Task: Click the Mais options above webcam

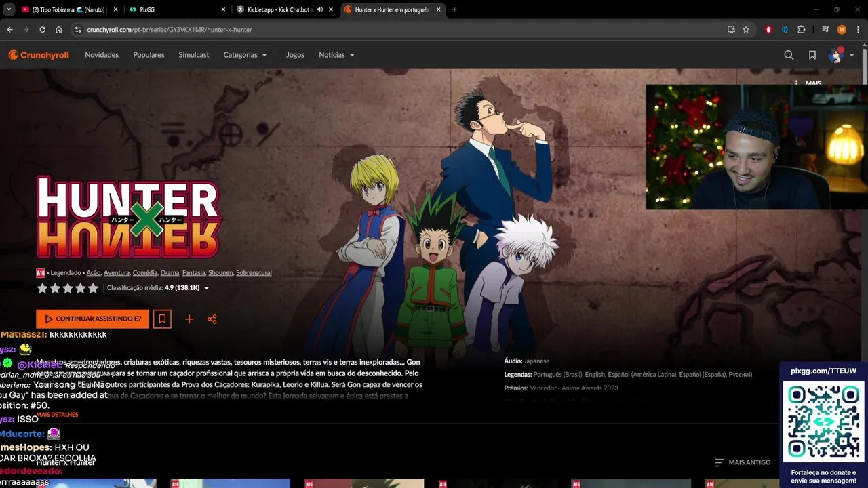Action: coord(808,83)
